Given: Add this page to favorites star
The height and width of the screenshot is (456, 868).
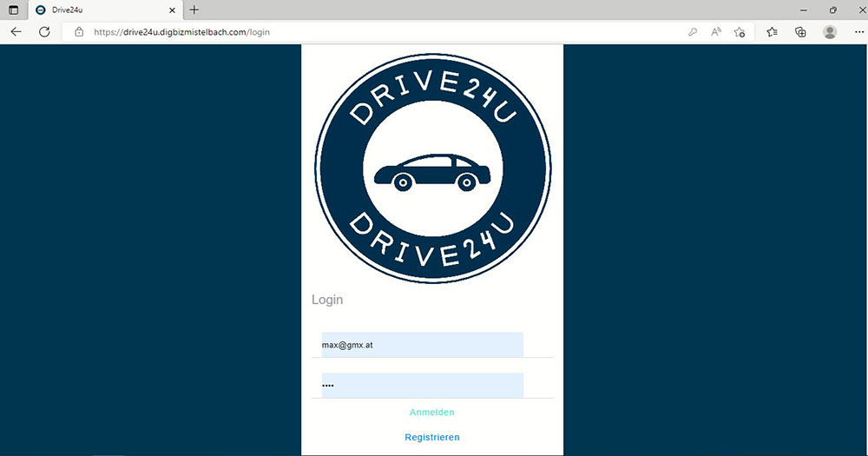Looking at the screenshot, I should click(740, 32).
